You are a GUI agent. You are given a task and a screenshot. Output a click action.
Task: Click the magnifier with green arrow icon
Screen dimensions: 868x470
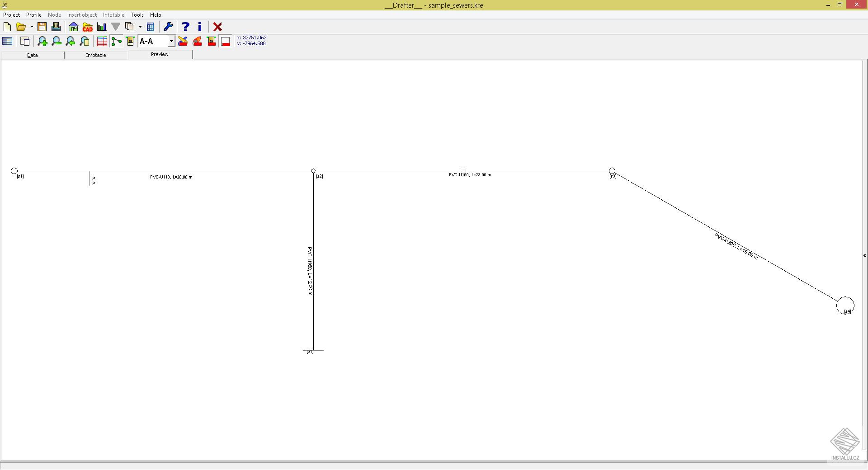(x=71, y=41)
